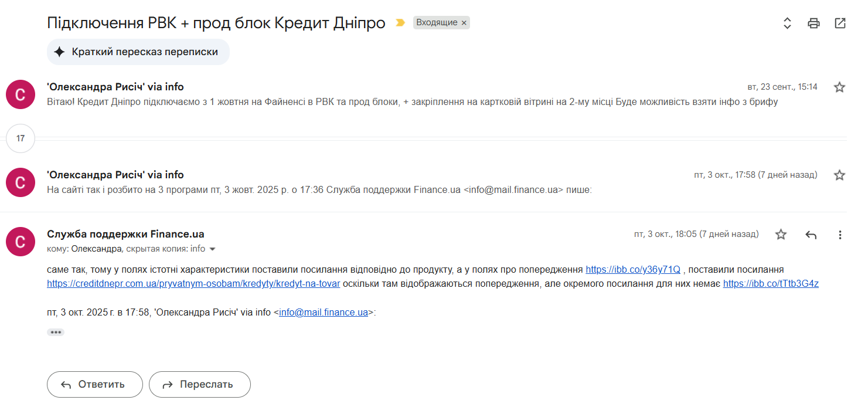Image resolution: width=868 pixels, height=417 pixels.
Task: Expand the 17 hidden messages
Action: coord(21,139)
